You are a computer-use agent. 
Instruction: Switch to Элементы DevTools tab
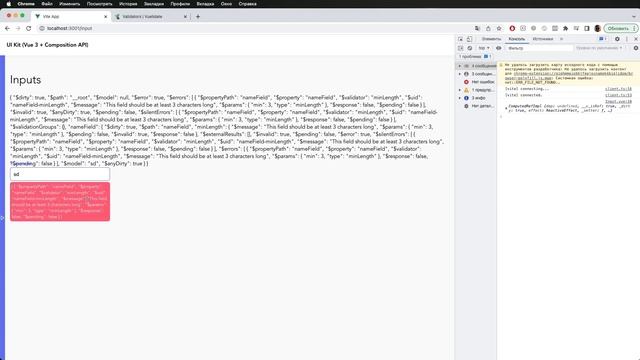pos(491,39)
